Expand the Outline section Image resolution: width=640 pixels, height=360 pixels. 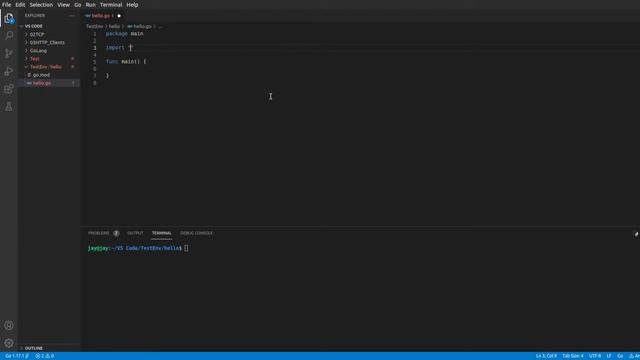pyautogui.click(x=49, y=348)
